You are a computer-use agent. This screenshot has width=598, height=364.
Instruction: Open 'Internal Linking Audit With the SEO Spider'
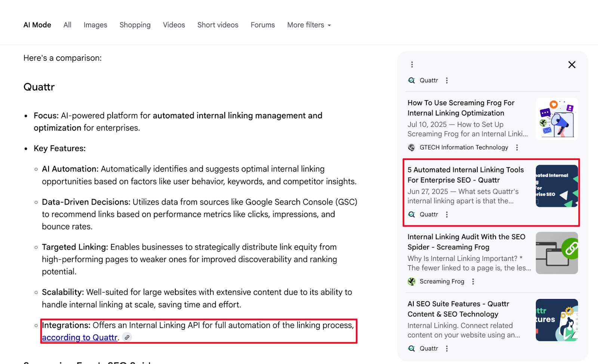pyautogui.click(x=466, y=242)
